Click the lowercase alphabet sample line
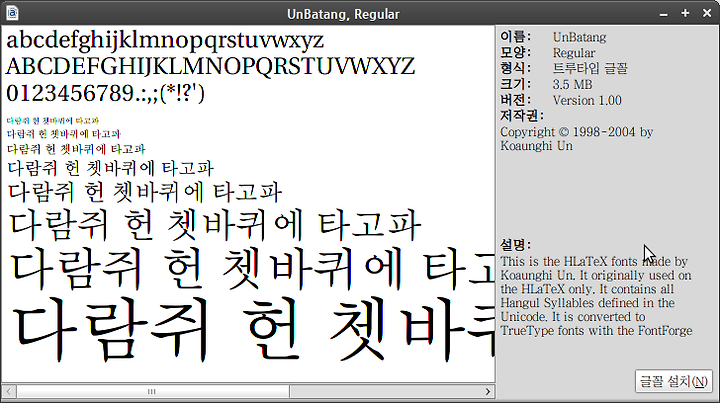This screenshot has height=403, width=720. coord(165,40)
